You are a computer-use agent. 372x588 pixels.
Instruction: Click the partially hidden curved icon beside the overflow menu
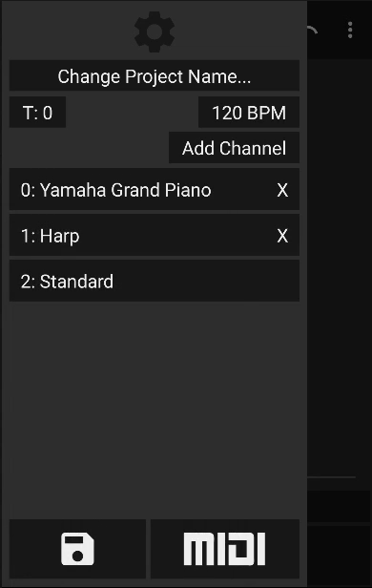[313, 31]
